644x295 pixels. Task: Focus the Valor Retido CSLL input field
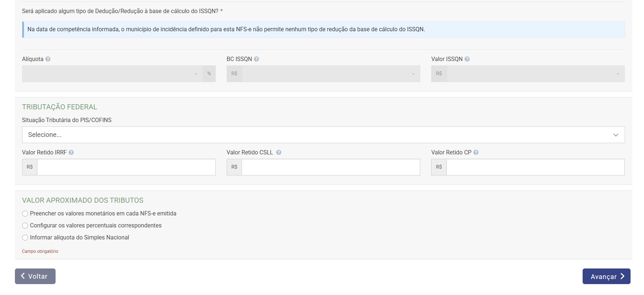[331, 167]
